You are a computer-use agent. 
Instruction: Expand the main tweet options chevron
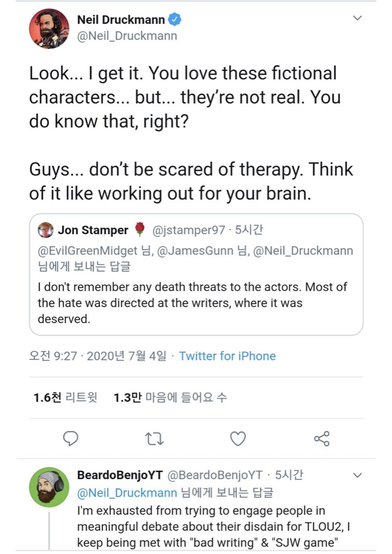(x=358, y=18)
